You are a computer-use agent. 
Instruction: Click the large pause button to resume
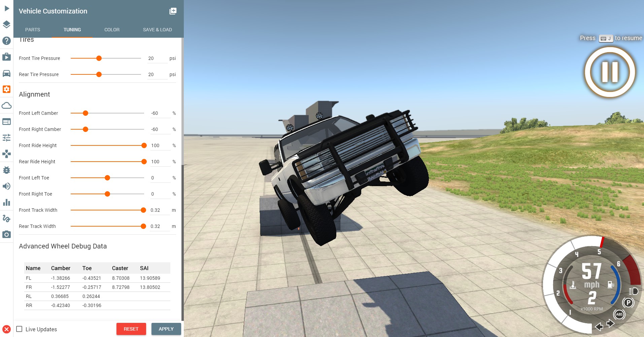[610, 72]
